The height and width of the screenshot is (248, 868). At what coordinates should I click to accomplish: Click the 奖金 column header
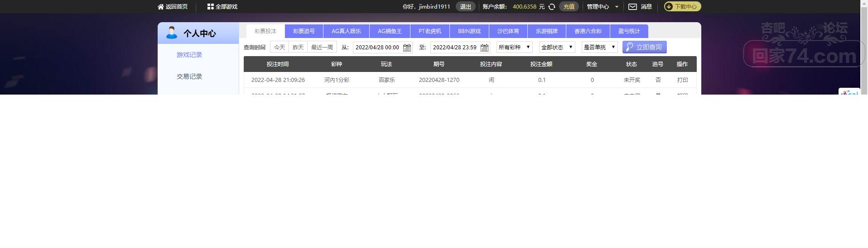click(592, 64)
